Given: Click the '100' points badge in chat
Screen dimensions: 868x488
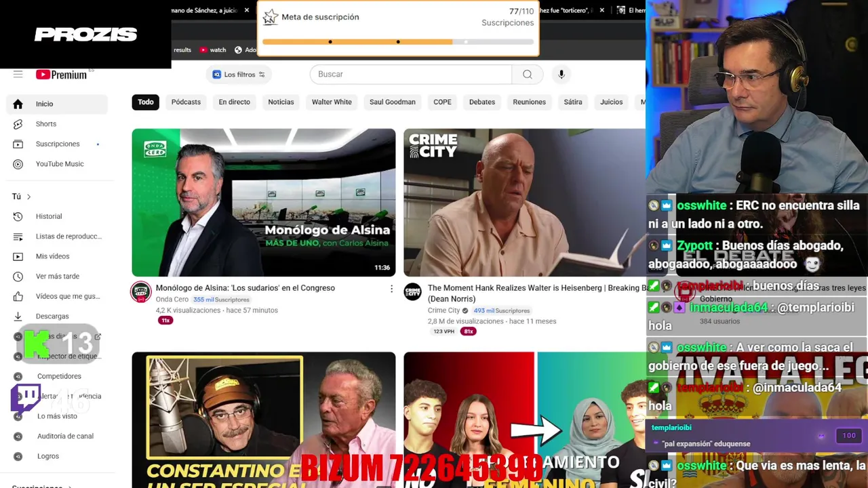Looking at the screenshot, I should [848, 436].
